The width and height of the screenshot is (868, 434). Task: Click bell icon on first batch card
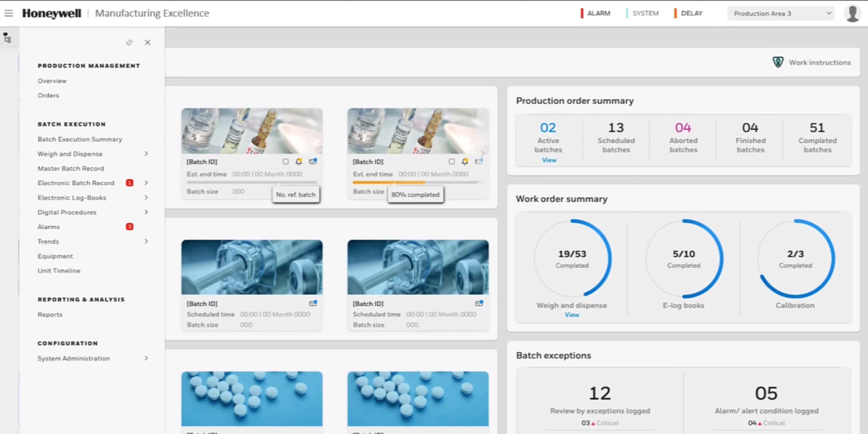(299, 162)
